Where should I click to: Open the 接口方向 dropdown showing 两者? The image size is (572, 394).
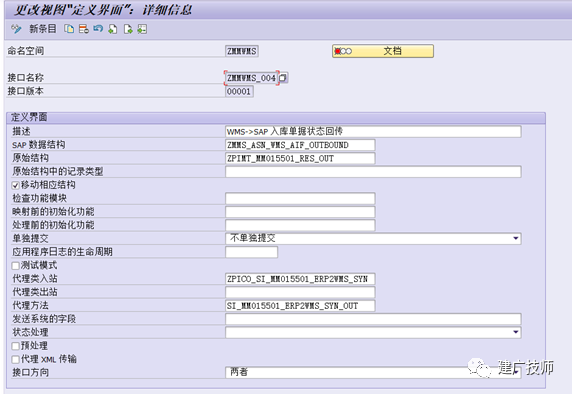373,372
